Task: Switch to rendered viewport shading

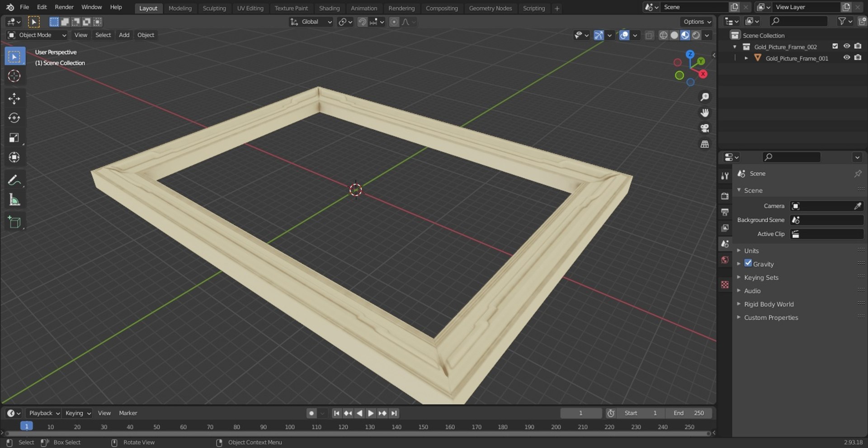Action: 696,35
